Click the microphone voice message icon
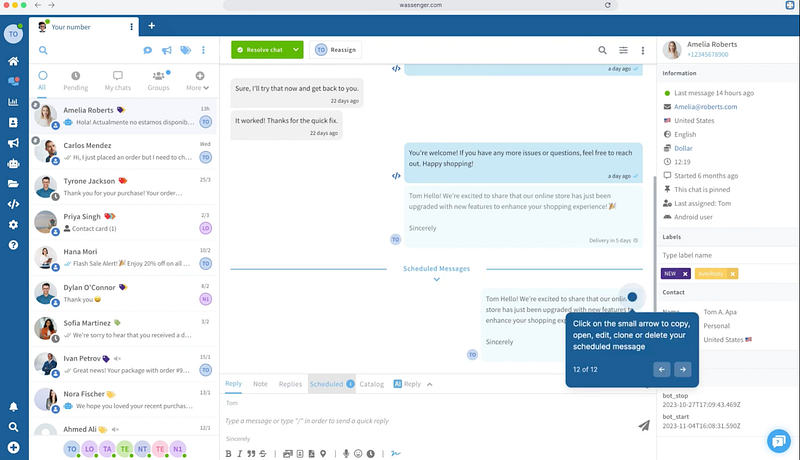This screenshot has width=800, height=460. (346, 453)
